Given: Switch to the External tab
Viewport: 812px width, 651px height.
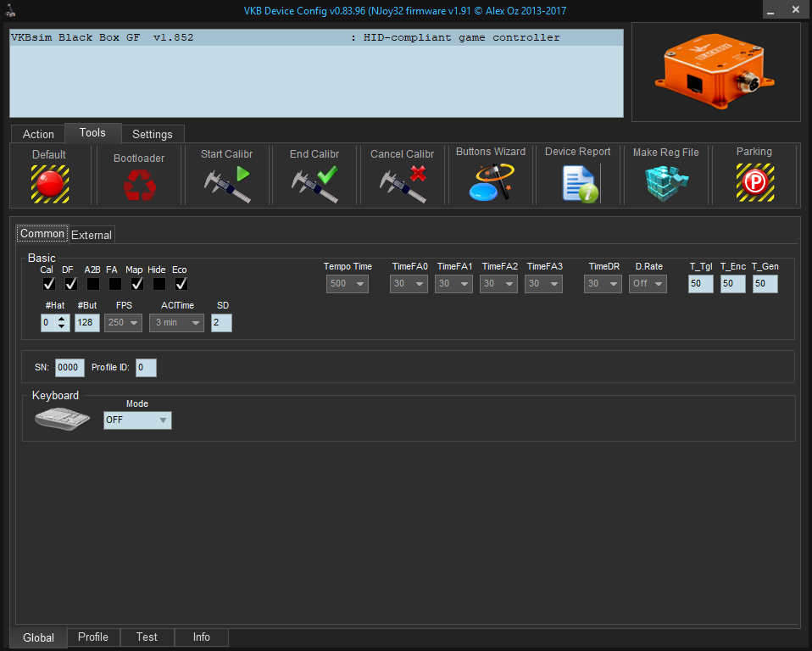Looking at the screenshot, I should [x=92, y=235].
